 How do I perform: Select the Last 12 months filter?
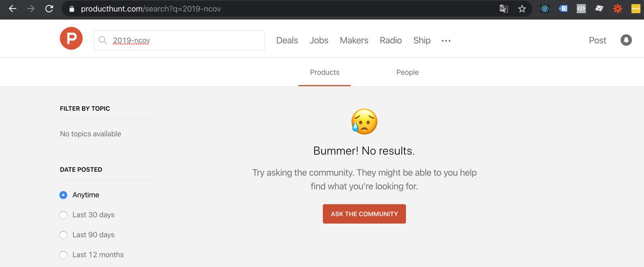tap(63, 255)
